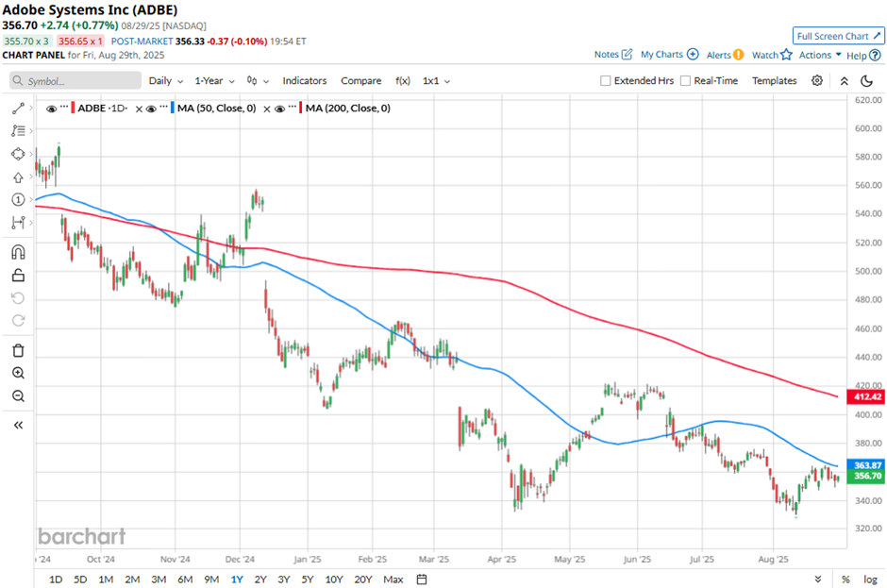
Task: Expand the shapes tool options arrow
Action: tap(30, 154)
